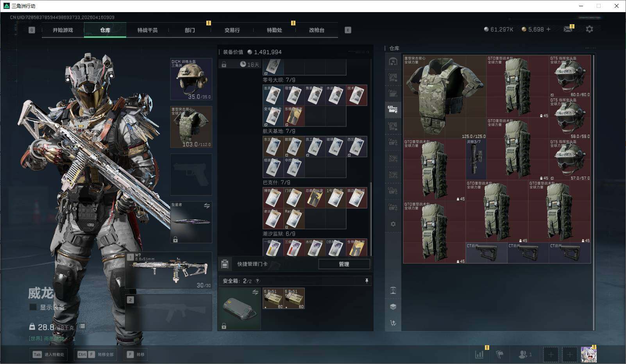Open the mail envelope icon

(568, 29)
